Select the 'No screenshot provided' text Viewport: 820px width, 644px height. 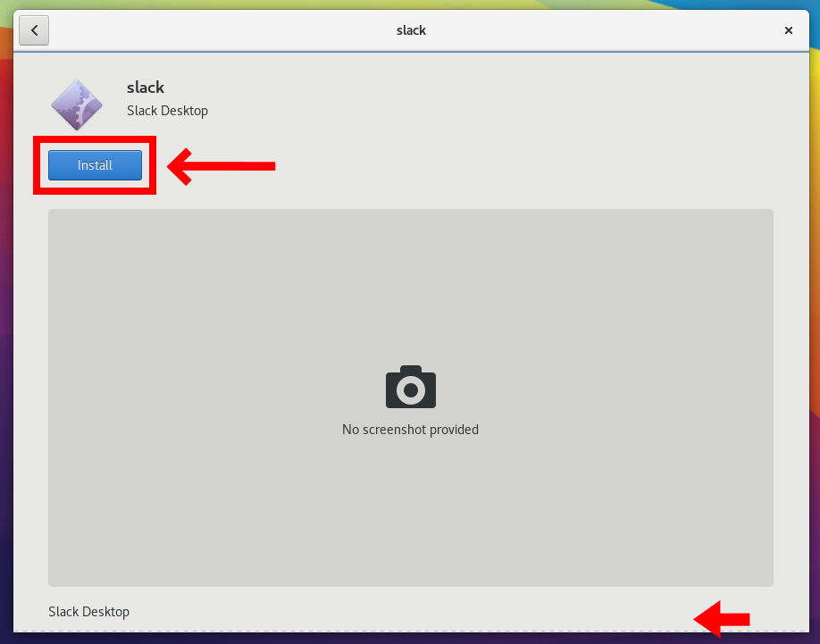(410, 429)
